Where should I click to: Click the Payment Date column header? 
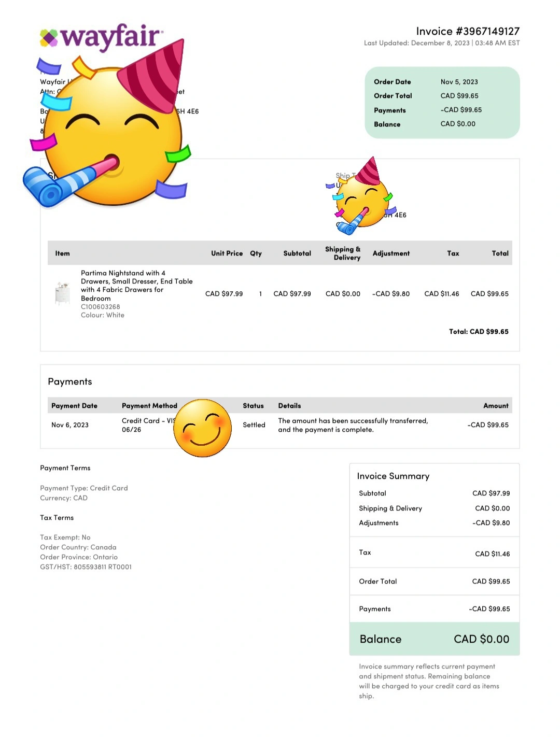pyautogui.click(x=74, y=406)
